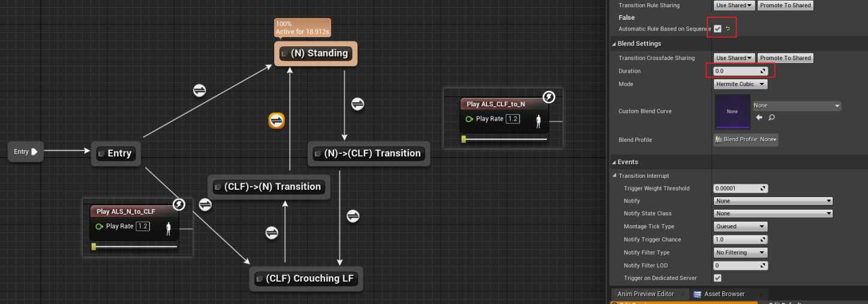Image resolution: width=868 pixels, height=304 pixels.
Task: Click transition icon from Standing to (N)->(CLF) Transition
Action: [x=358, y=103]
